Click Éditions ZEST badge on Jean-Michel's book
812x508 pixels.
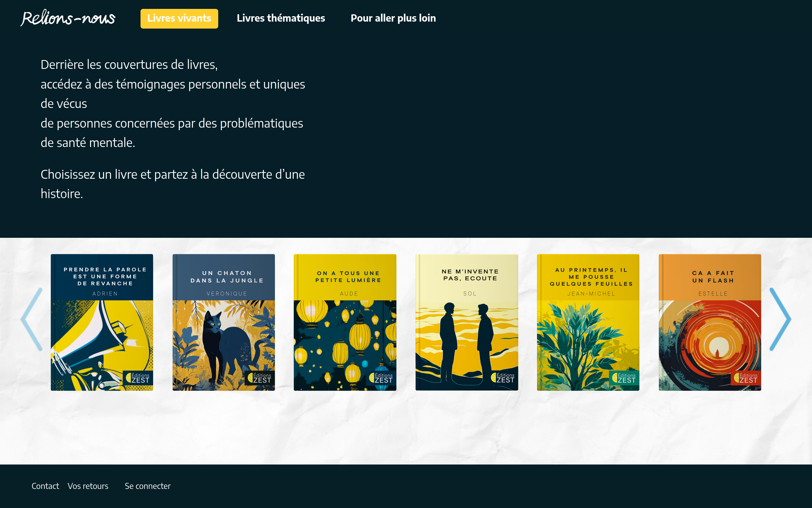point(624,378)
